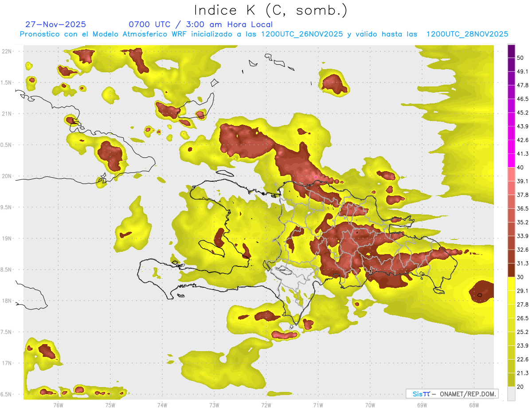The image size is (532, 411).
Task: Click the 50 value on the color scale
Action: [521, 58]
